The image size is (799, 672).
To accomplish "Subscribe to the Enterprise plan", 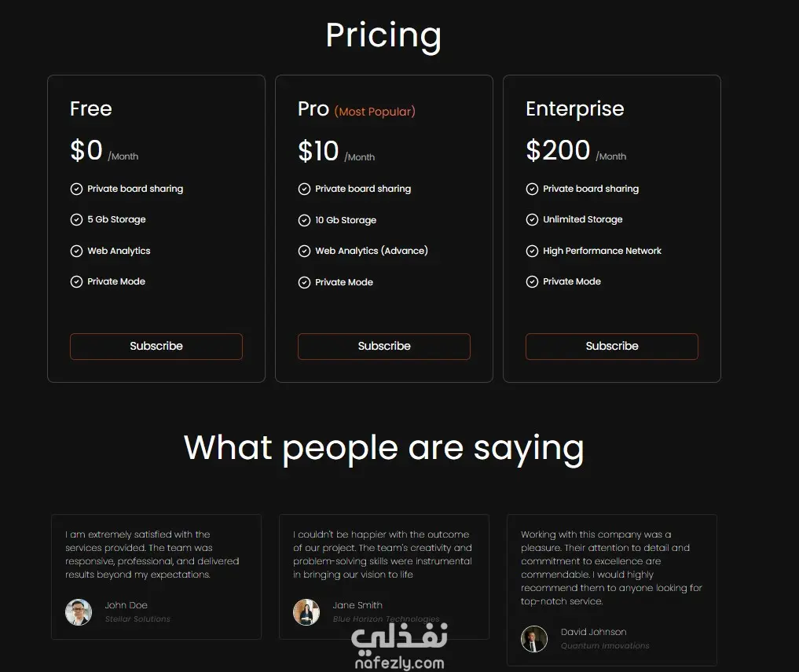I will 612,347.
